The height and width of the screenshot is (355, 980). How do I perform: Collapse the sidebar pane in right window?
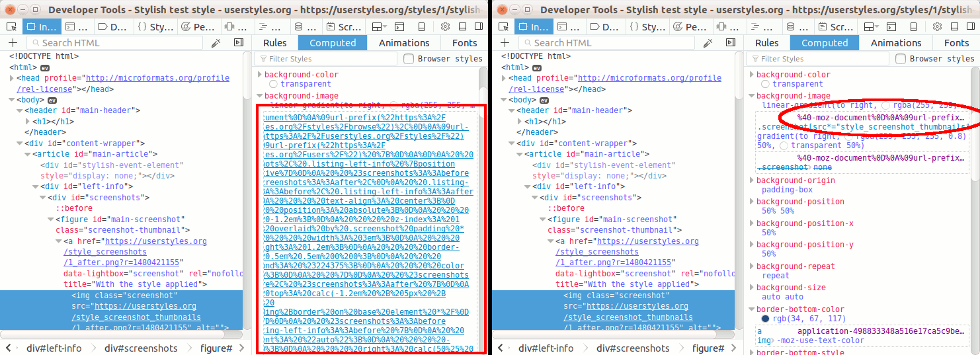[x=730, y=43]
